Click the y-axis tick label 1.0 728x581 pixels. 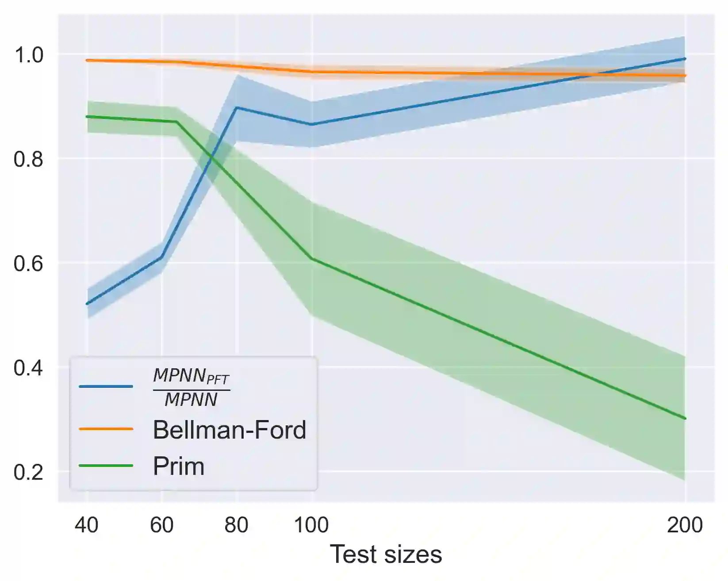29,55
